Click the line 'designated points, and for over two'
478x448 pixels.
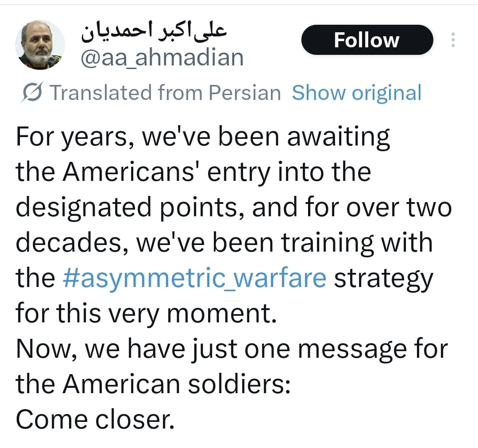tap(233, 207)
